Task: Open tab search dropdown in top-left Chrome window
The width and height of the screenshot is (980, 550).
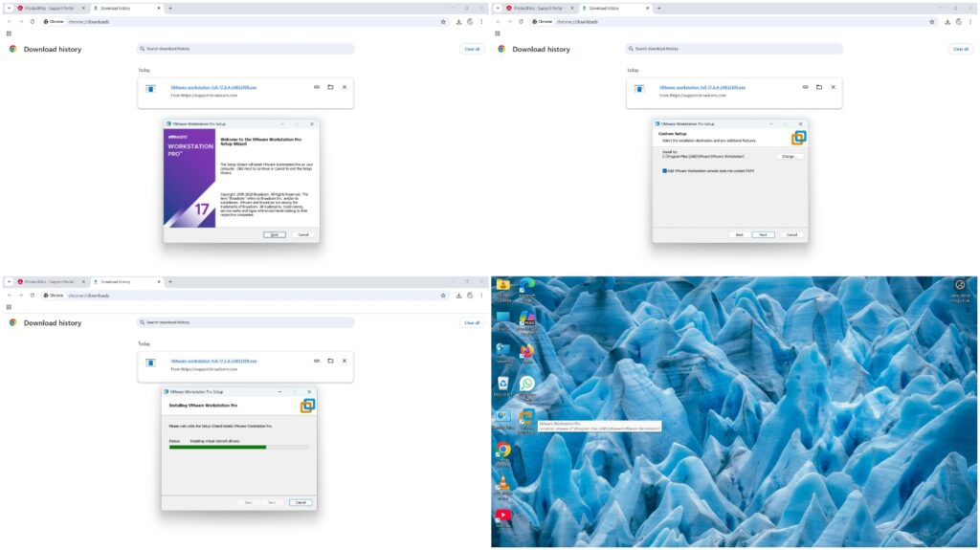Action: [9, 8]
